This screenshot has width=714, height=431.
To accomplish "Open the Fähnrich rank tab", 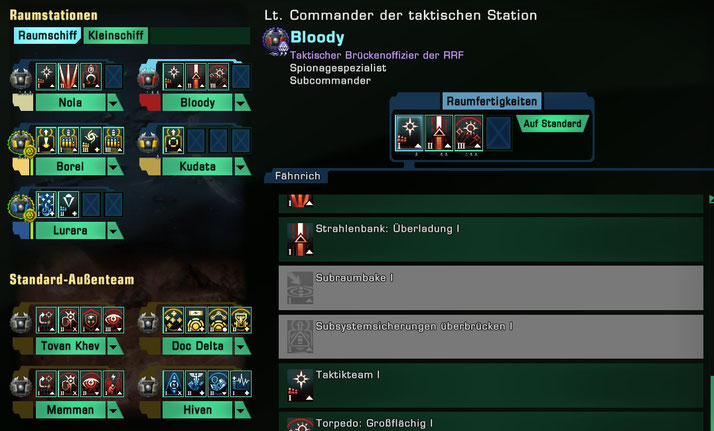I will coord(297,176).
